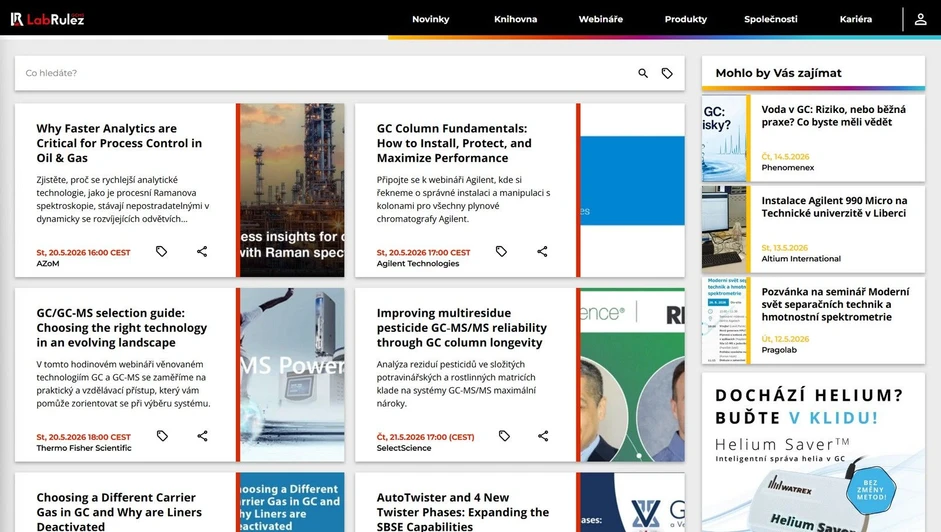Open 'Instalace Agilent 990 Micro' article
This screenshot has width=941, height=532.
pos(834,207)
